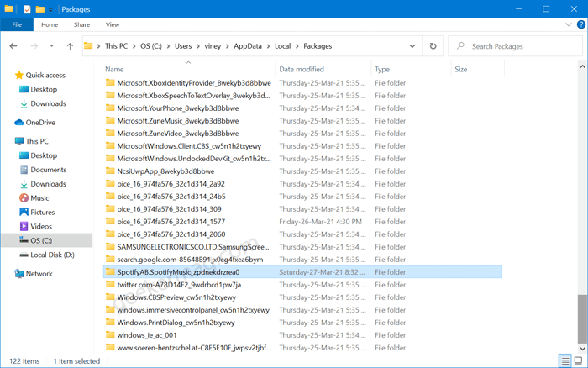
Task: Go up one folder level
Action: point(70,46)
